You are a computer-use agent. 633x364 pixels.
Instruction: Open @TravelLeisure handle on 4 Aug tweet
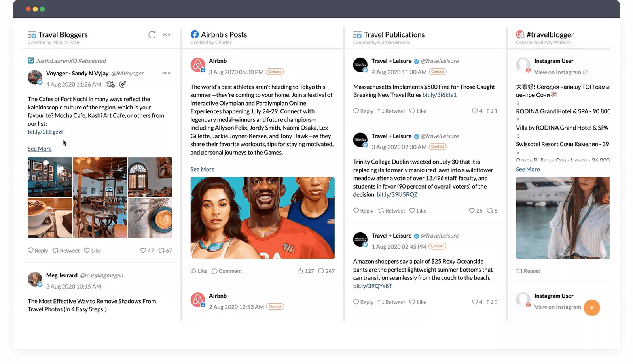coord(440,61)
